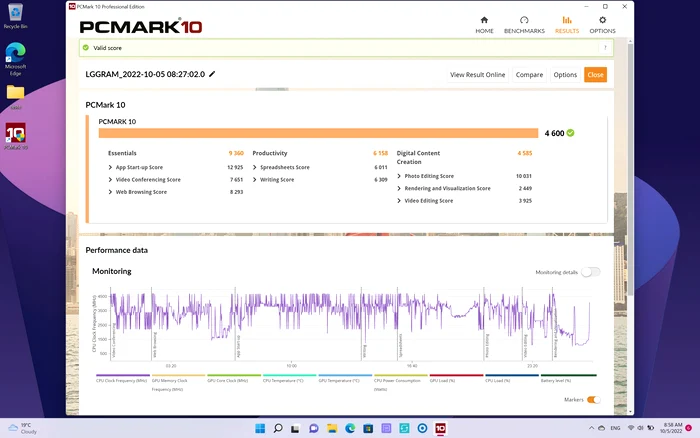700x438 pixels.
Task: Open Recycle Bin desktop icon
Action: 15,16
